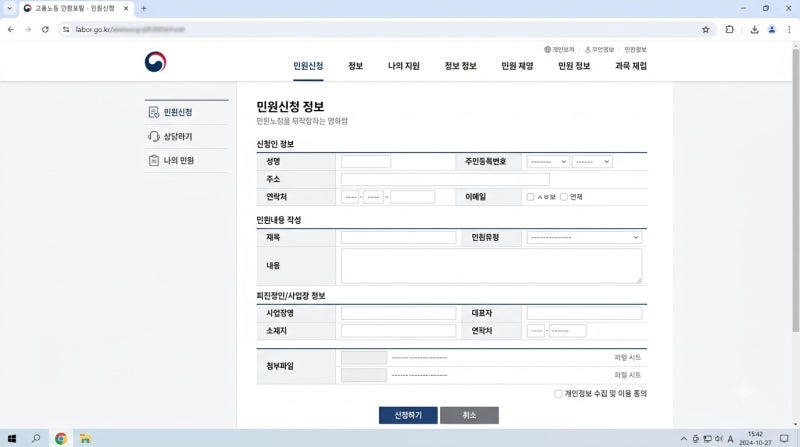Open the Chrome profile avatar icon
The height and width of the screenshot is (447, 800).
(x=772, y=30)
